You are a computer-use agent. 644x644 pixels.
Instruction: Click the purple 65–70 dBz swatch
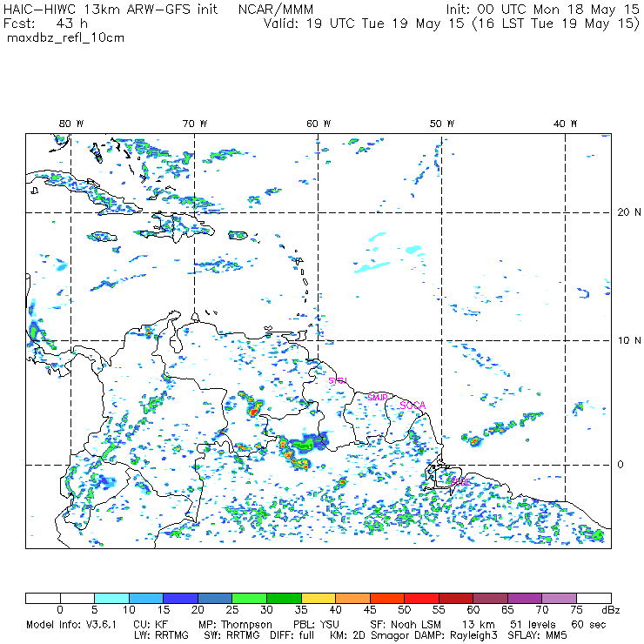525,598
